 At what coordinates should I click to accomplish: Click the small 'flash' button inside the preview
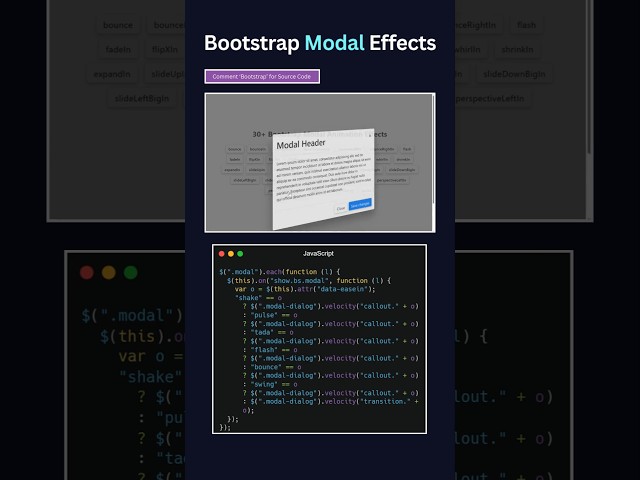point(407,149)
